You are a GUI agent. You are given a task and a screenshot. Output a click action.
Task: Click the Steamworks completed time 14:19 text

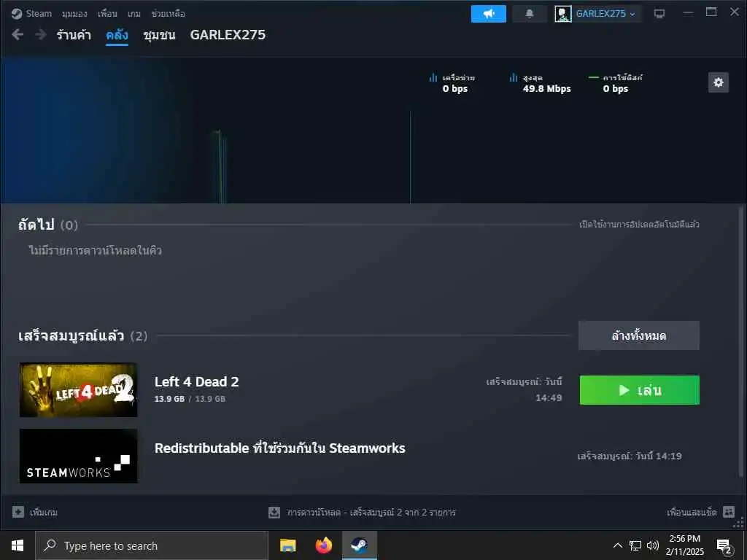(630, 456)
